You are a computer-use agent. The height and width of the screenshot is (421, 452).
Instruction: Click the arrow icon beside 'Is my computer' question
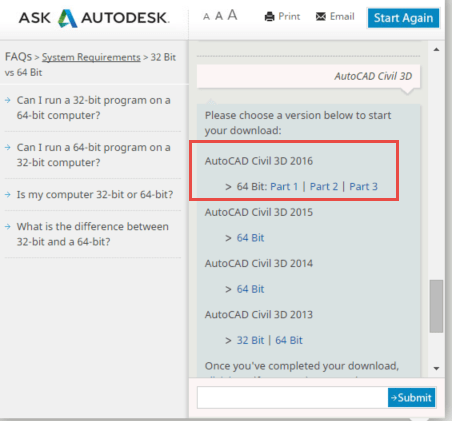tap(8, 194)
